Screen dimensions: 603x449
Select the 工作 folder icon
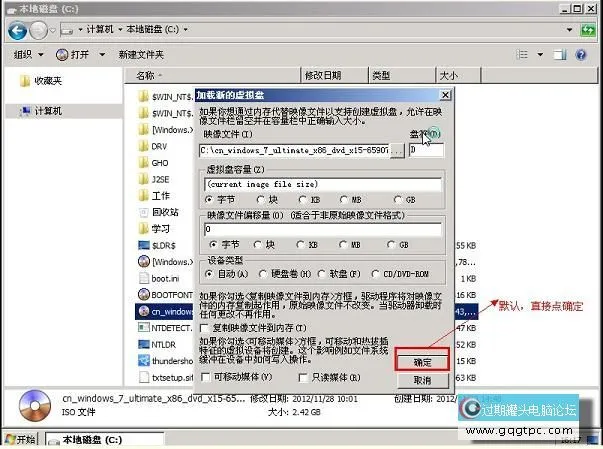click(x=143, y=196)
